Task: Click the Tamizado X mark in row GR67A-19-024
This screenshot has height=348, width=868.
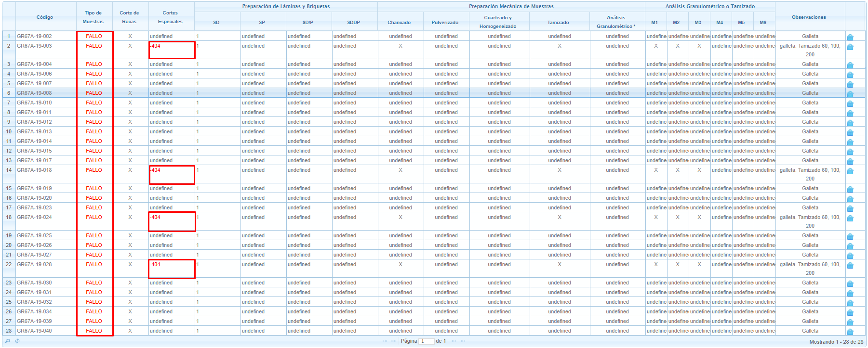Action: click(x=560, y=217)
